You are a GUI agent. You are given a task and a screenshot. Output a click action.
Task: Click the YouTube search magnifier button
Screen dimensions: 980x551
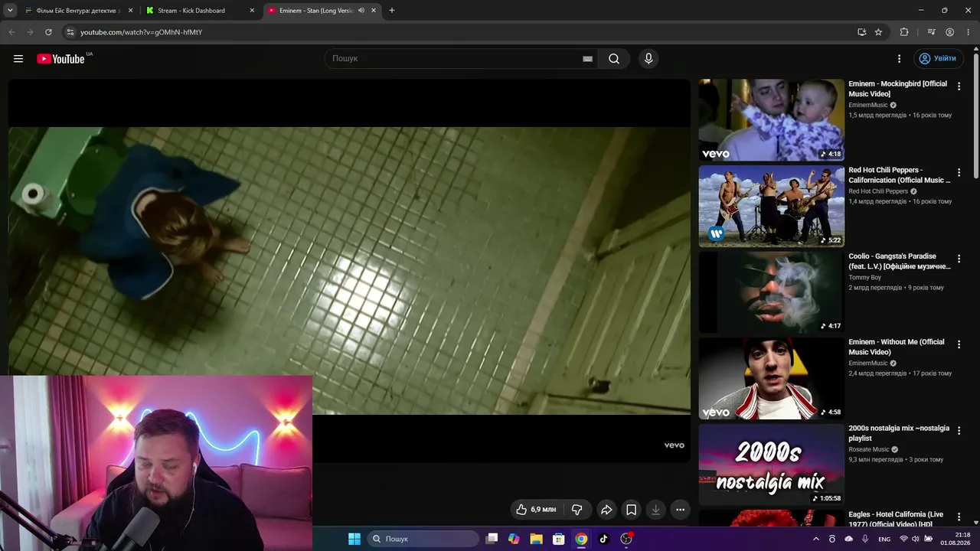click(x=614, y=59)
